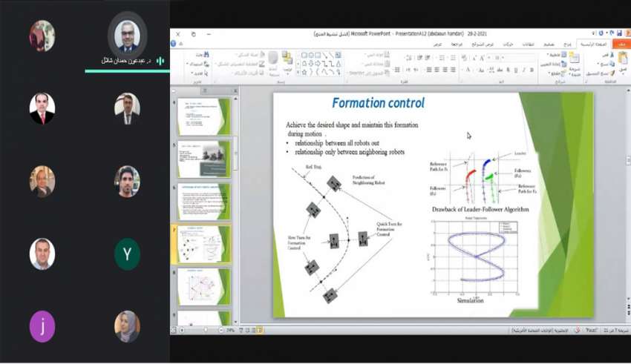Expand the shapes gallery more arrow
This screenshot has height=364, width=631.
pyautogui.click(x=298, y=73)
